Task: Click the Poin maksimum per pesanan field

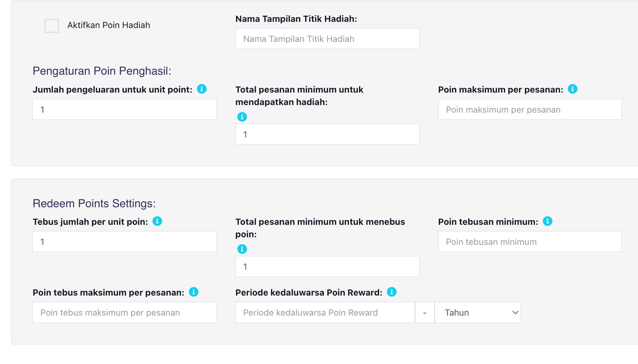Action: (530, 110)
